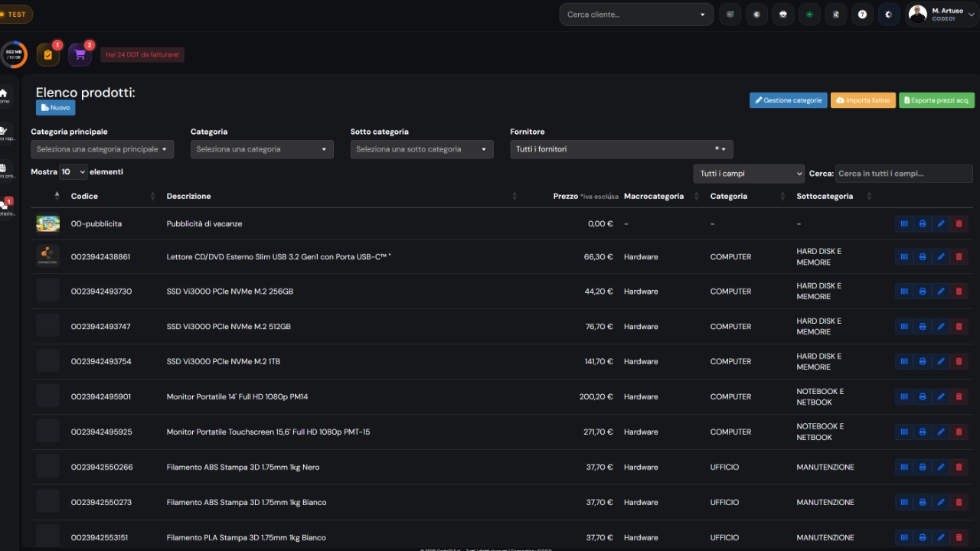Open Gestione categorie
The height and width of the screenshot is (551, 980).
point(789,100)
